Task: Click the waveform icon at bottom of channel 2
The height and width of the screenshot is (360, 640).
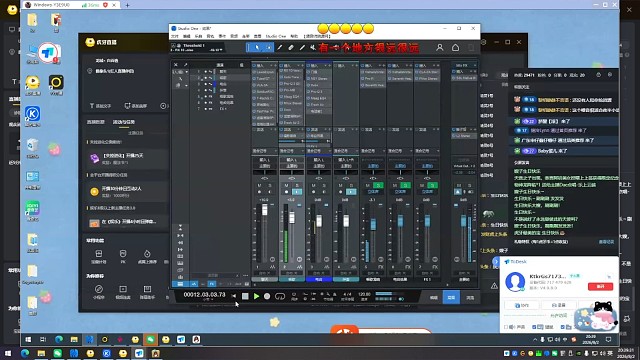Action: click(x=300, y=267)
